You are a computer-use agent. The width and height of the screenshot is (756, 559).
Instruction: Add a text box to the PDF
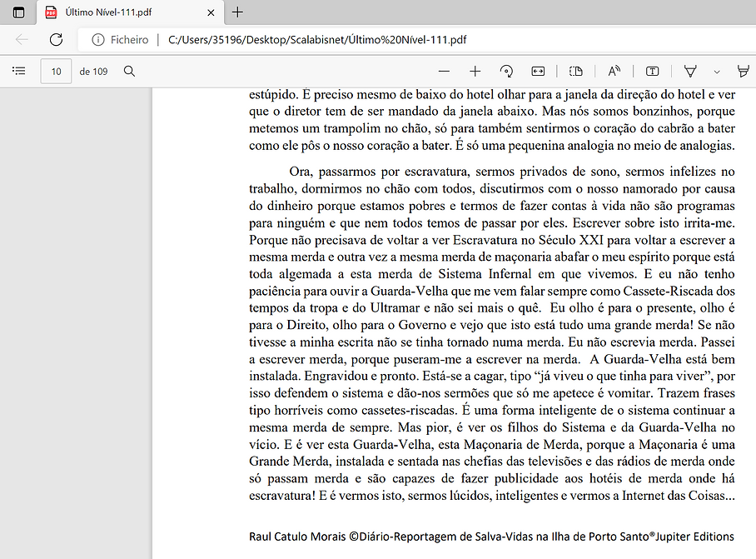coord(652,72)
